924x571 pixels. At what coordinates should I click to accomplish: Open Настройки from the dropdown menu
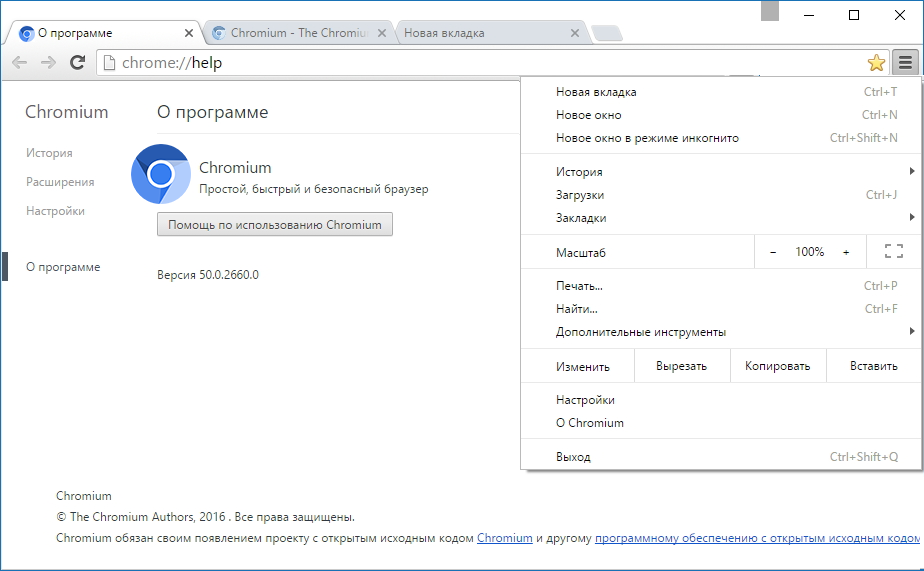pyautogui.click(x=721, y=400)
